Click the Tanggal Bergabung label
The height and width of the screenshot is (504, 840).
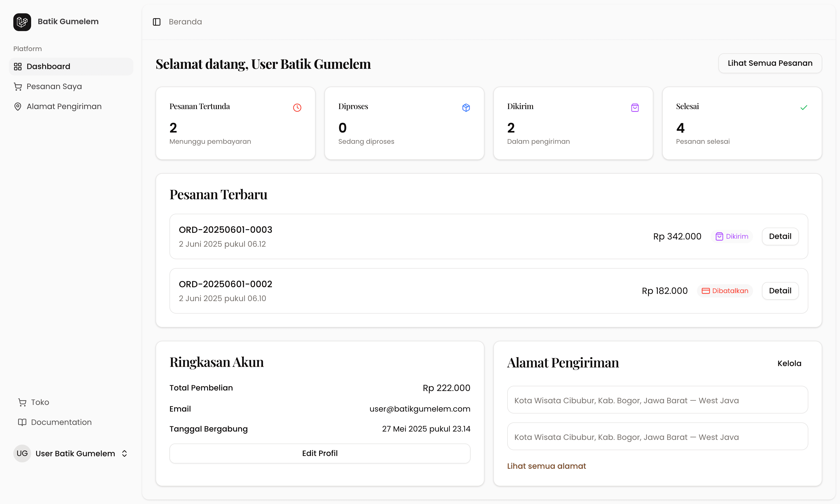pyautogui.click(x=208, y=429)
